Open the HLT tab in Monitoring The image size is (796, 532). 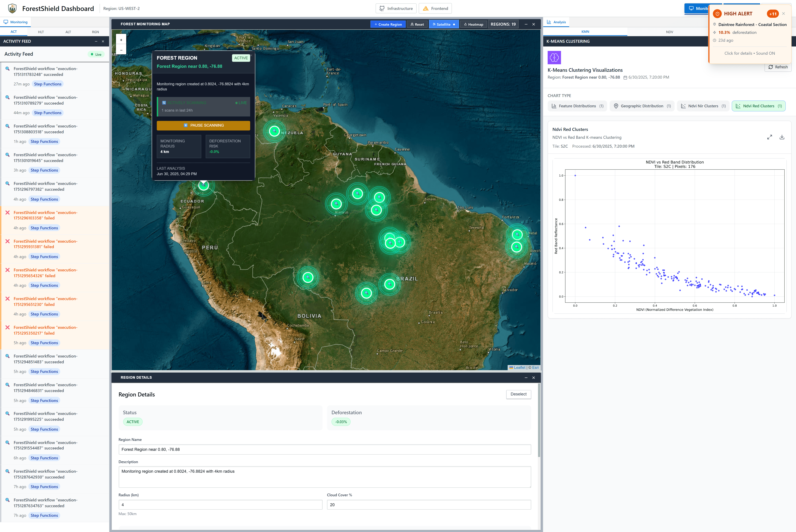41,32
